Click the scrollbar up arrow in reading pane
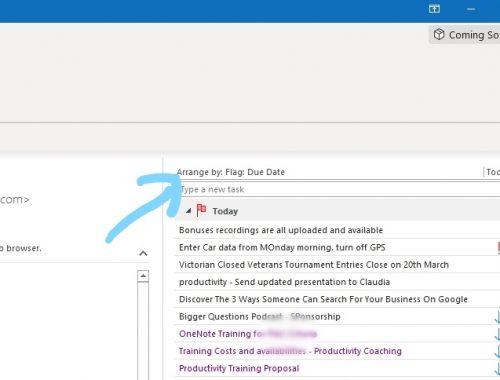This screenshot has width=500, height=380. [143, 276]
